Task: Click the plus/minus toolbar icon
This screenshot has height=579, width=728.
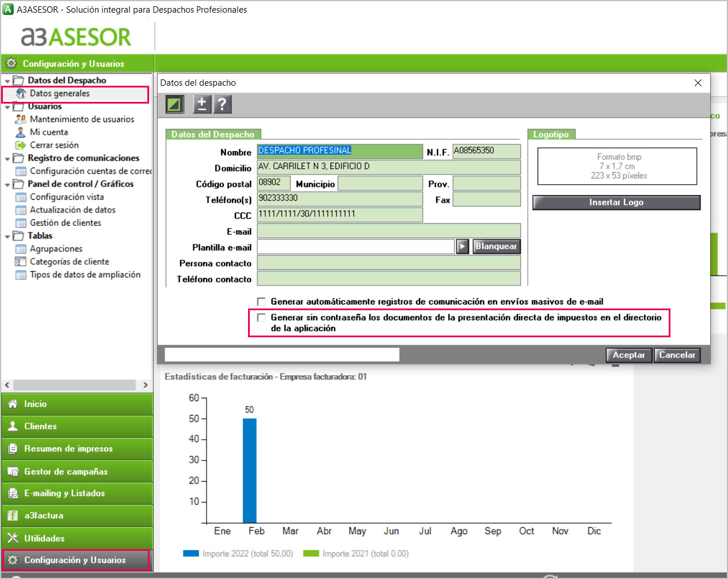Action: [x=201, y=104]
